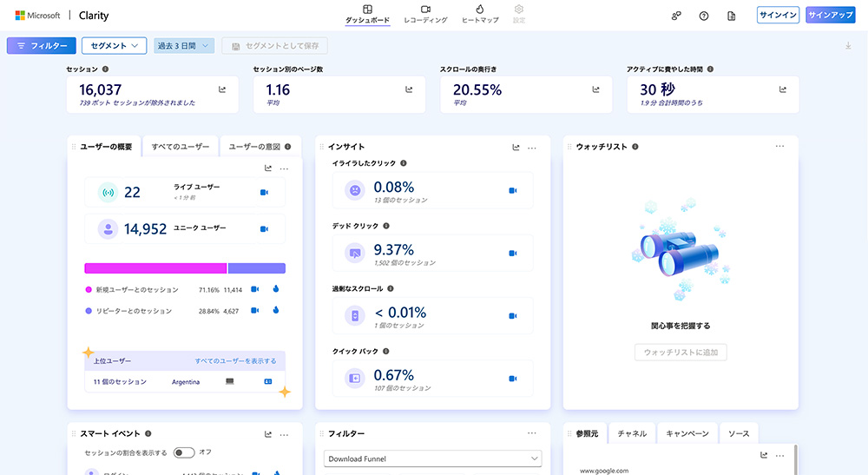Click the recording camera icon beside Live Users
Viewport: 868px width, 475px height.
(264, 193)
